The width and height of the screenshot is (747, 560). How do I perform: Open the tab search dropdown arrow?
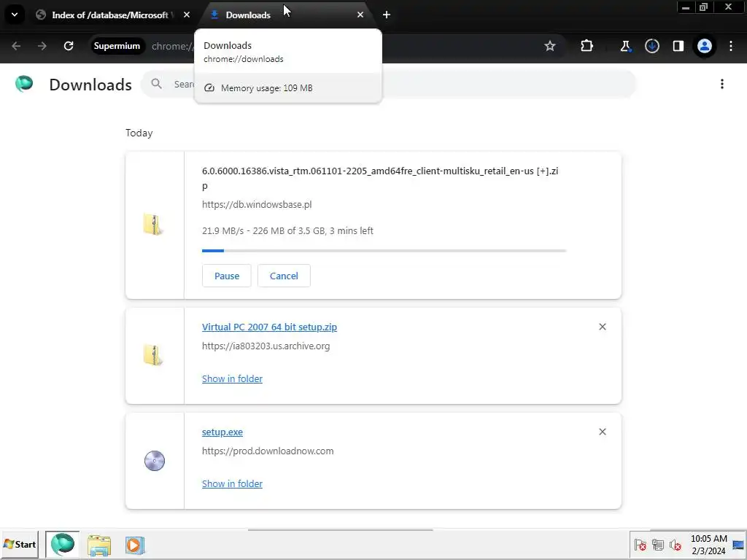[x=15, y=15]
